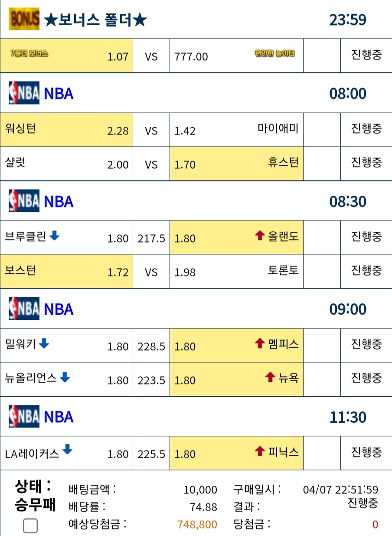Click the red up arrow beside 멤피스
Viewport: 392px width, 536px height.
pos(260,344)
